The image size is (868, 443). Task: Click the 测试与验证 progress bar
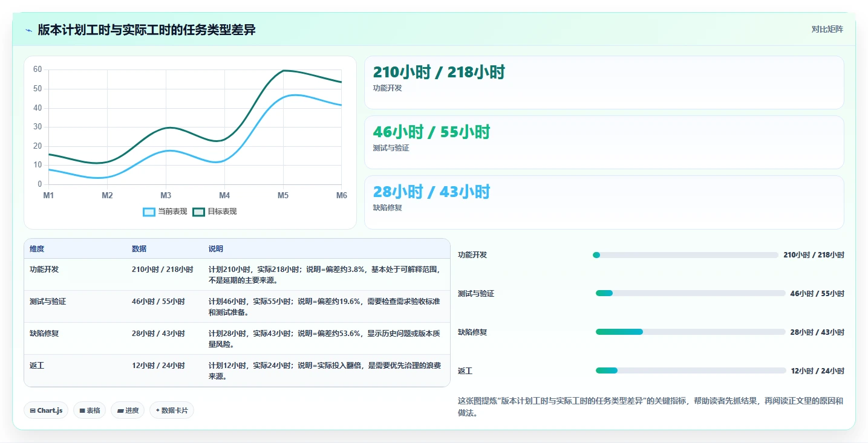coord(690,293)
